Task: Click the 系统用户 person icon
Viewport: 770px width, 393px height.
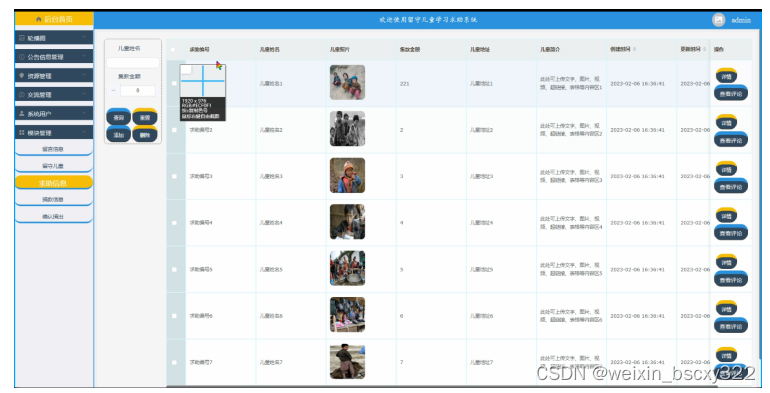Action: click(22, 113)
